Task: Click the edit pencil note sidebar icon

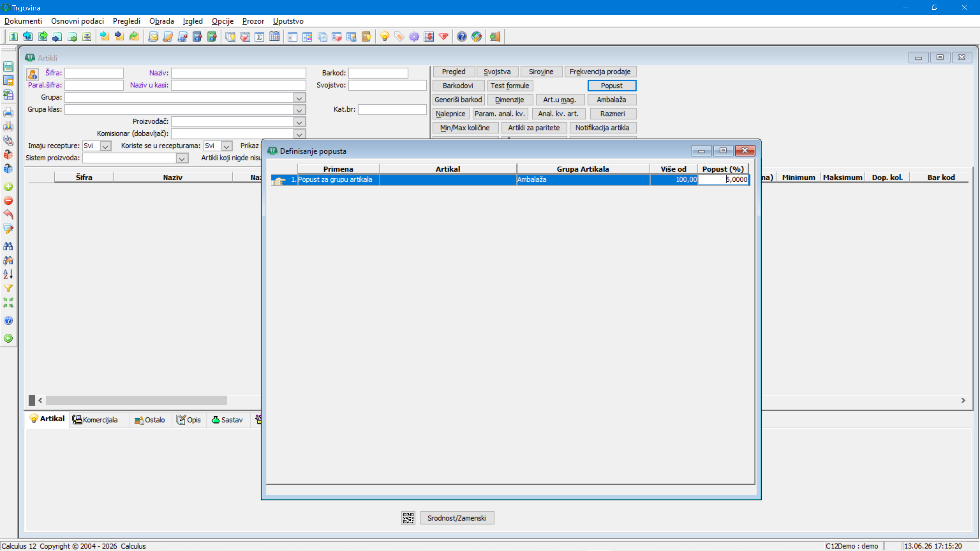Action: click(x=8, y=229)
